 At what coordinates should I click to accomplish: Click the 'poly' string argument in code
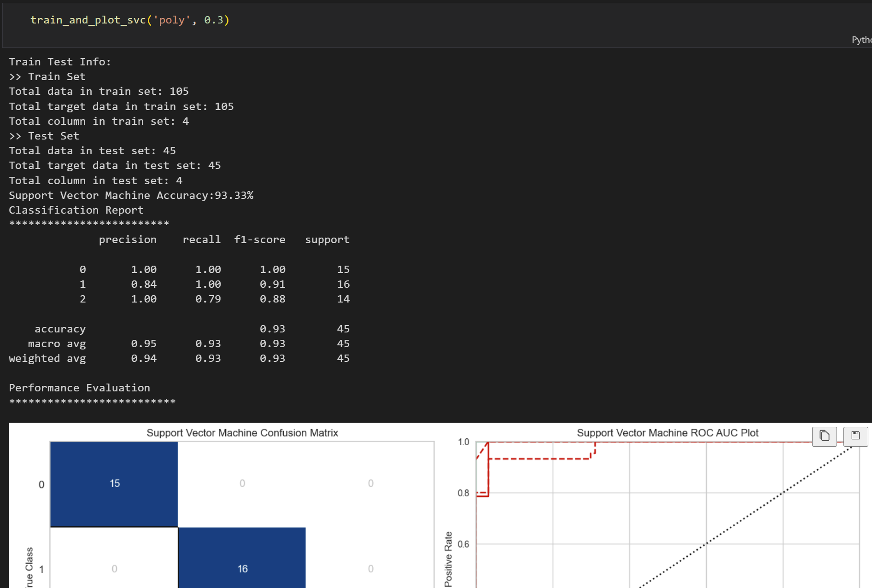172,20
